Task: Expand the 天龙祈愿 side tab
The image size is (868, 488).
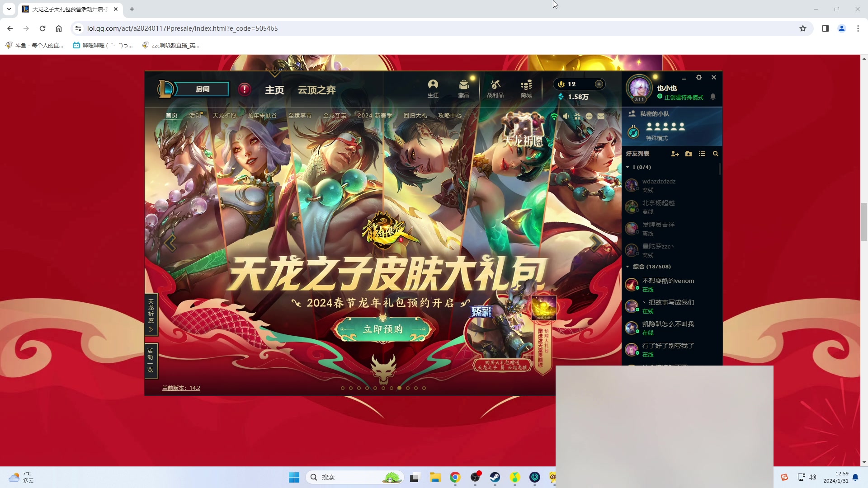Action: click(x=151, y=315)
